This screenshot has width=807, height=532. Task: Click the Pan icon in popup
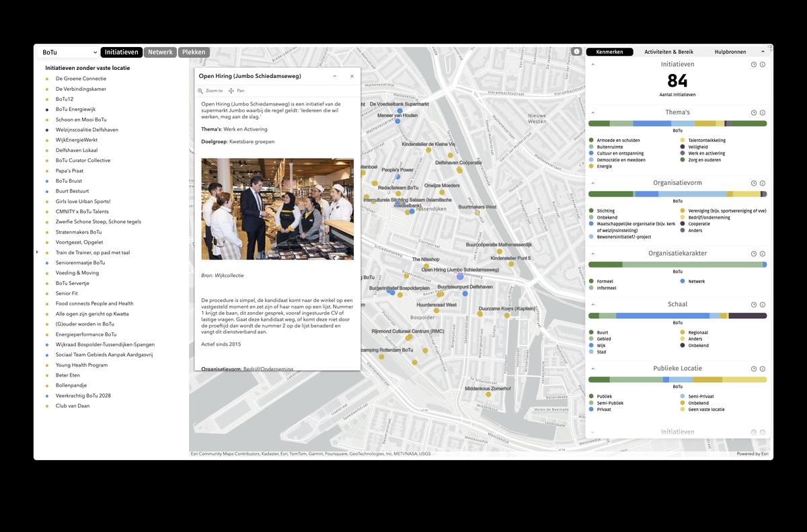(x=231, y=91)
